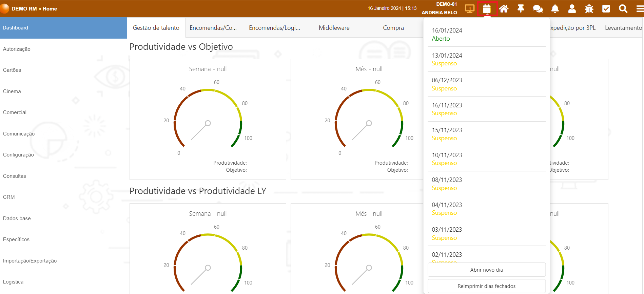This screenshot has width=644, height=294.
Task: Open Comunicação in the sidebar
Action: point(63,134)
